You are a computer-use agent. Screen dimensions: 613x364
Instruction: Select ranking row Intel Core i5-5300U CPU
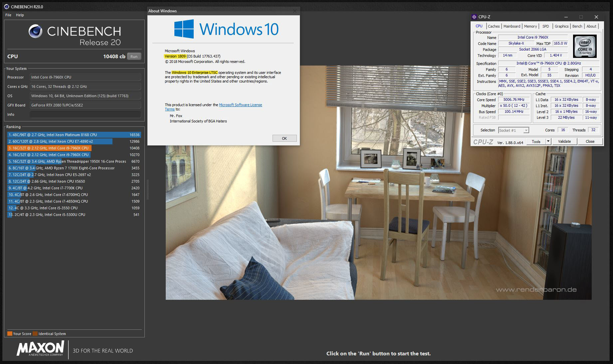(74, 215)
